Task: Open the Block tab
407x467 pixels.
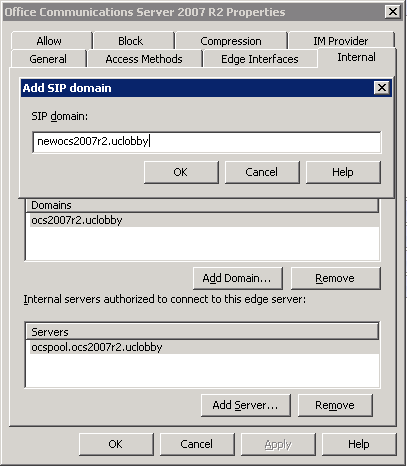Action: coord(134,41)
